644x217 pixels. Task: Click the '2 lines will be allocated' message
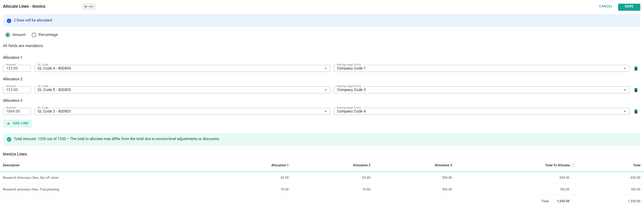coord(33,20)
